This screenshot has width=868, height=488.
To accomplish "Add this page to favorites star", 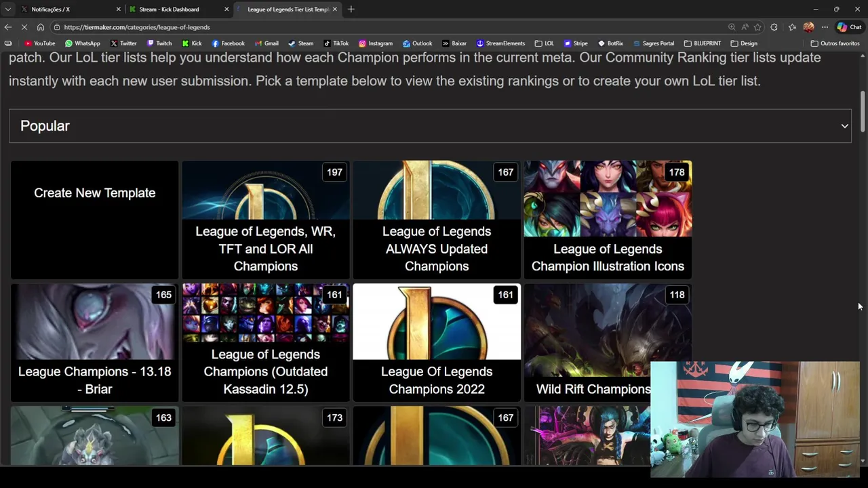I will [x=757, y=27].
